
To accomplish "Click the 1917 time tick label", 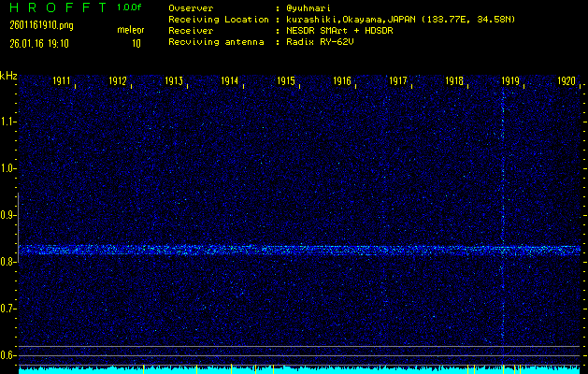I will 398,81.
